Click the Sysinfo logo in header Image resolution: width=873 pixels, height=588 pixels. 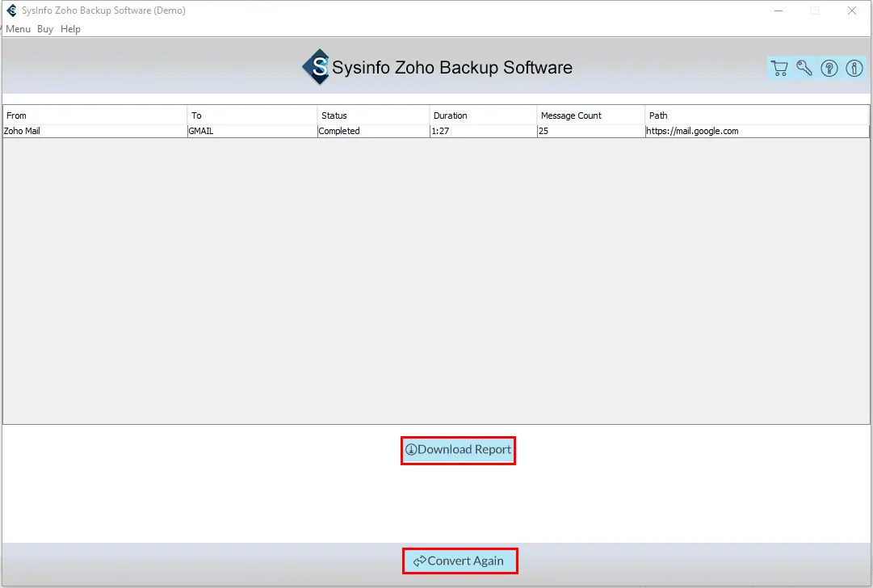[317, 67]
